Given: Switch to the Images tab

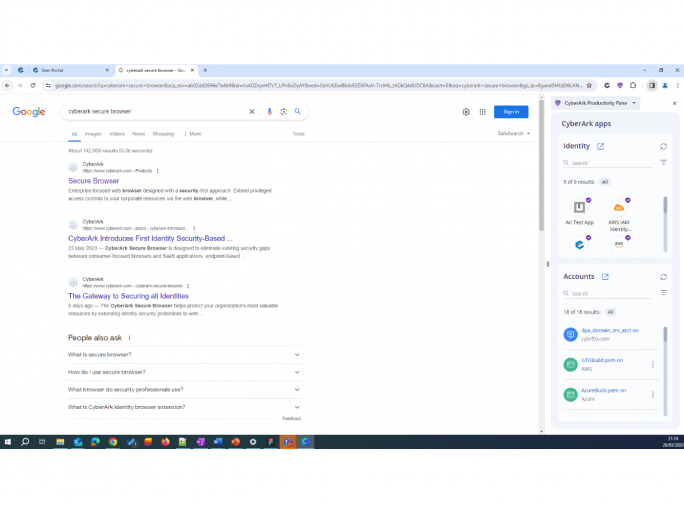Looking at the screenshot, I should point(93,134).
